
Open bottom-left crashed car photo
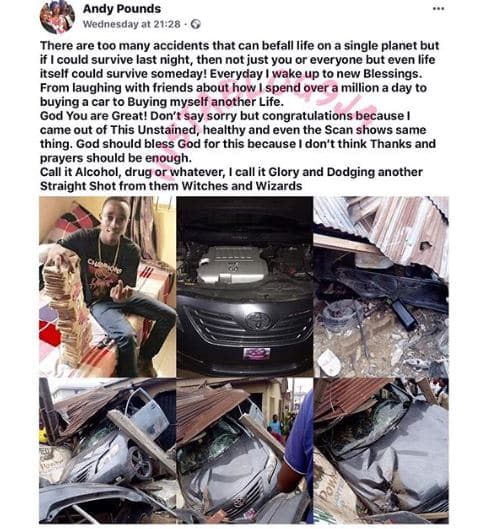pos(107,450)
